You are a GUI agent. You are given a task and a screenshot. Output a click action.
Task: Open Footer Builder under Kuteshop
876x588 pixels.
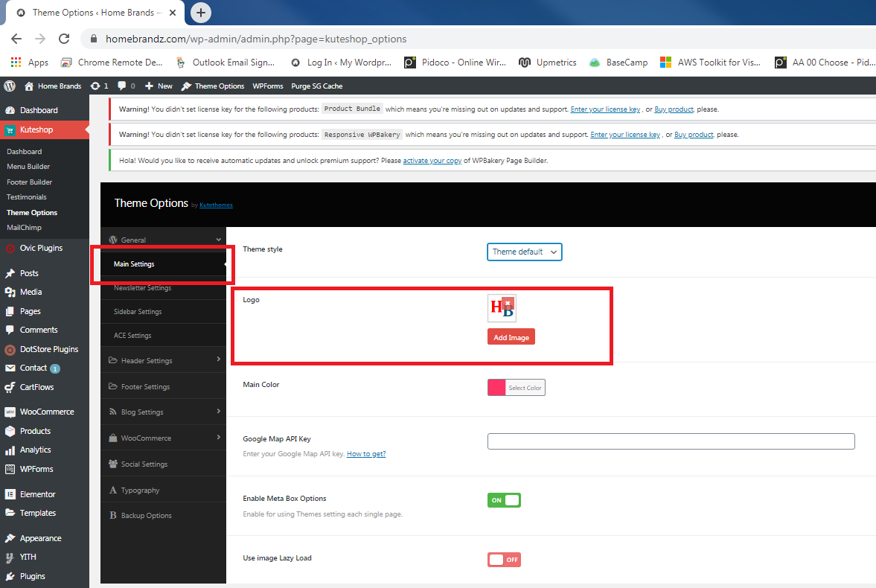point(29,182)
